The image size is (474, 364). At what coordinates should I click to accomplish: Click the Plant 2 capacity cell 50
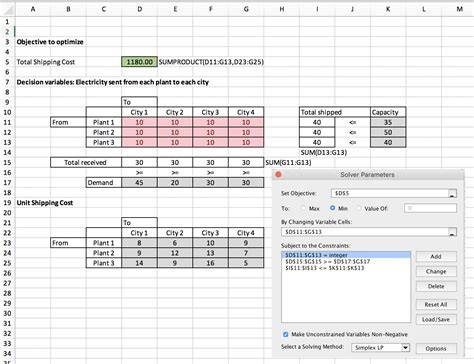pos(388,132)
